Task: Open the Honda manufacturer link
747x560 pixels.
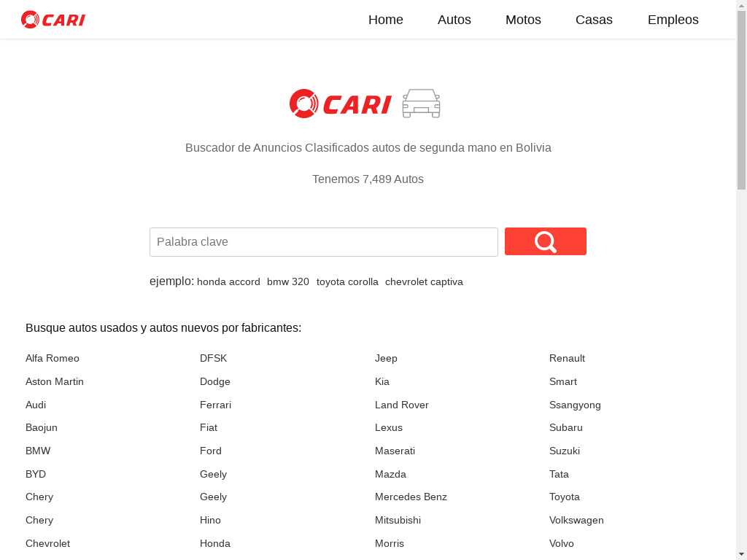Action: [215, 543]
